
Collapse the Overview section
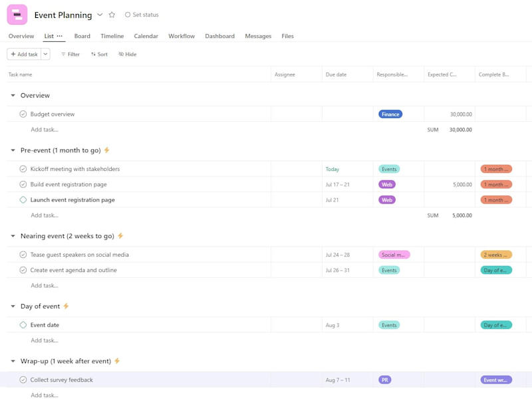(13, 95)
